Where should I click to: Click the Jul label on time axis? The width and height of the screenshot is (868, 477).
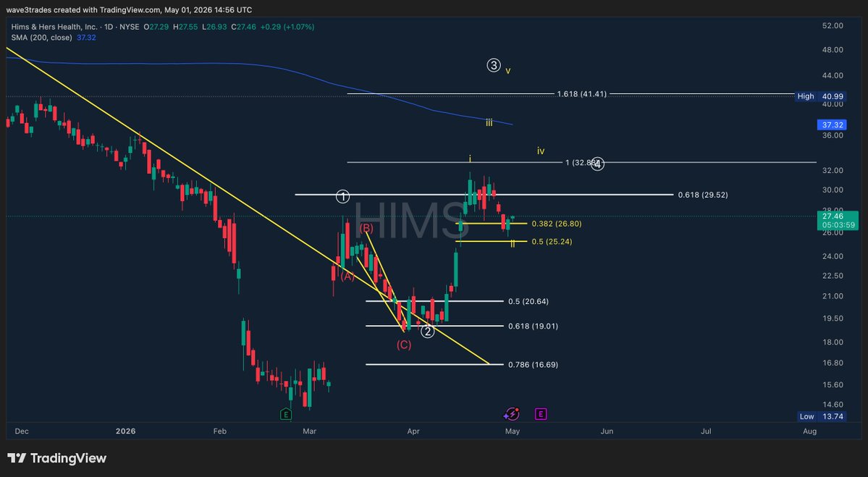707,431
